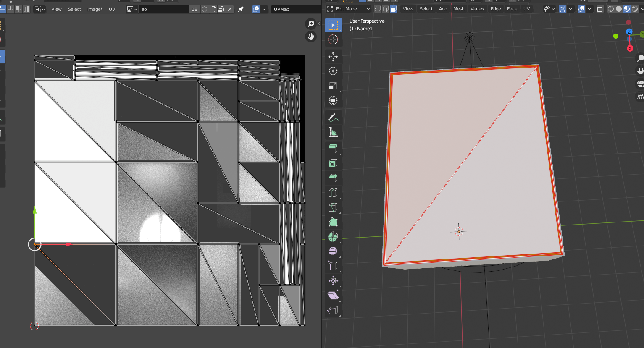Open the Edge menu in 3D viewport
Viewport: 644px width, 348px height.
point(496,9)
